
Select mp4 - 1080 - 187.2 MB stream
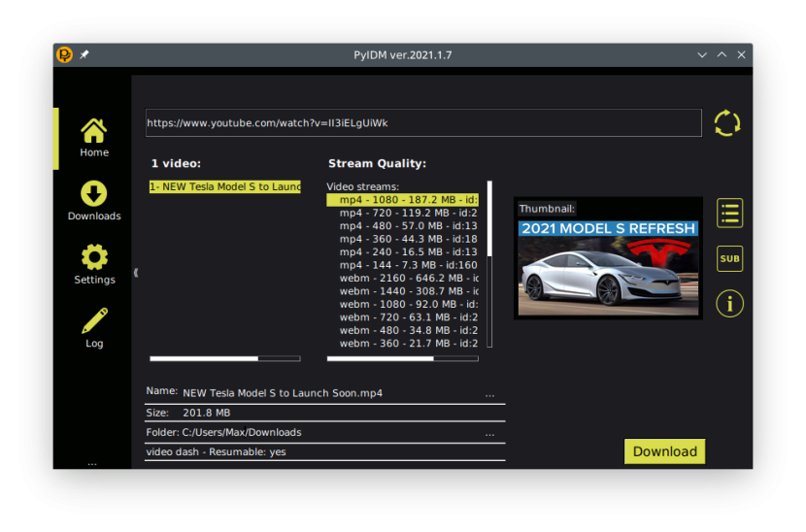(402, 200)
